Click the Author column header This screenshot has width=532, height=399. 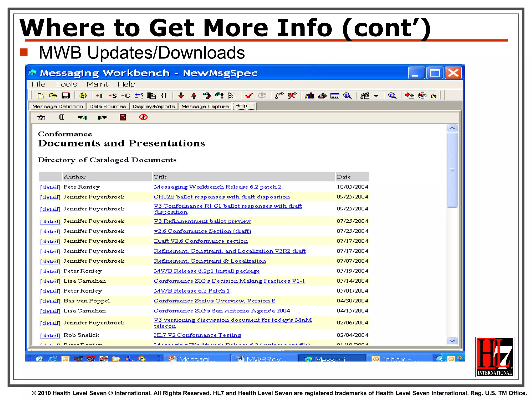[x=107, y=177]
